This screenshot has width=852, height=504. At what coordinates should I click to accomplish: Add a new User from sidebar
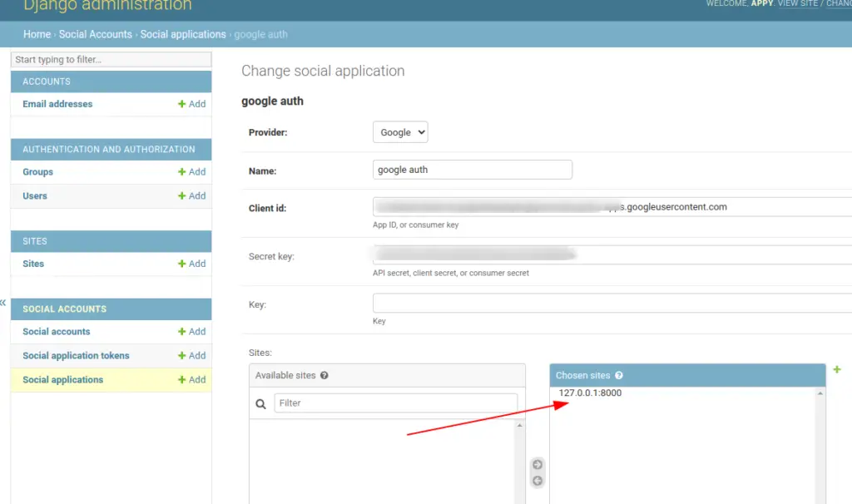[x=191, y=196]
